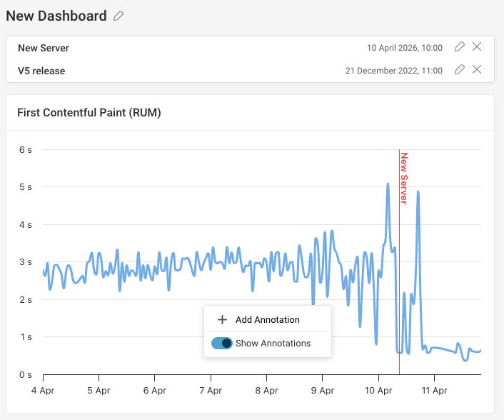Click the 11 Apr x-axis label
The image size is (504, 420).
pyautogui.click(x=434, y=391)
